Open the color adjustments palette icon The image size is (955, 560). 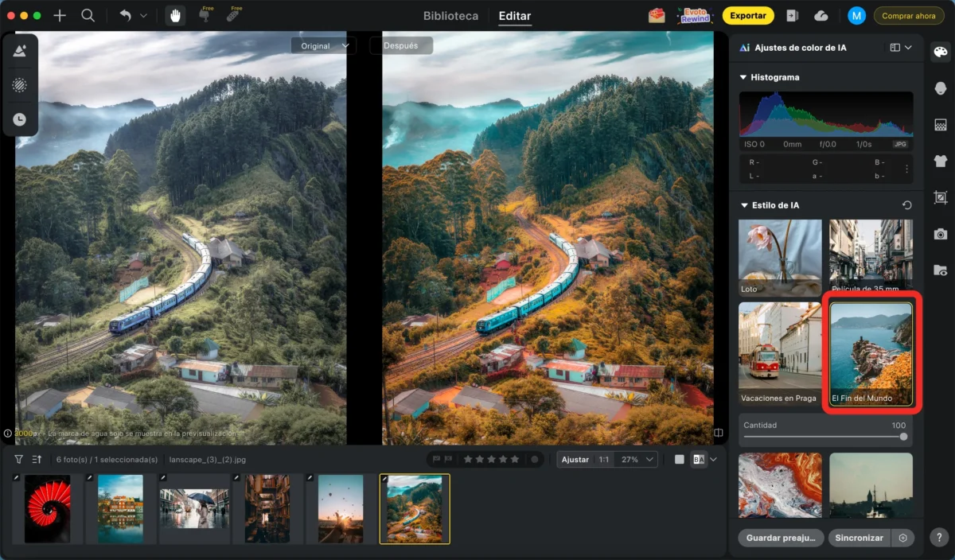(x=941, y=52)
